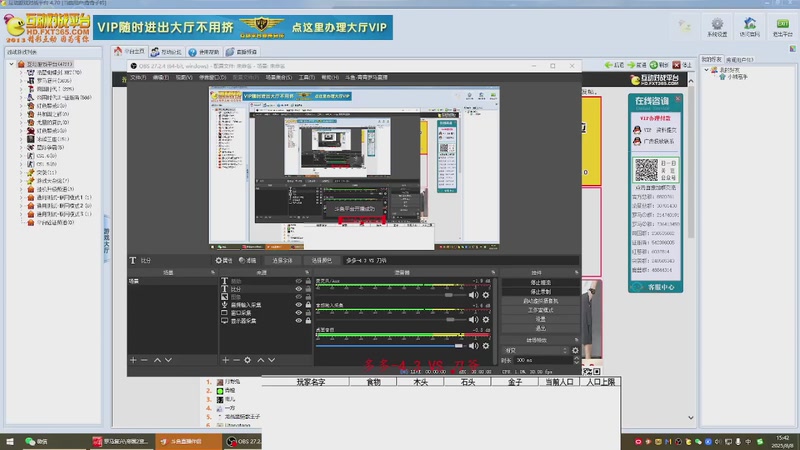Toggle visibility eye for 窗口采集 source
This screenshot has width=800, height=450.
(x=298, y=313)
